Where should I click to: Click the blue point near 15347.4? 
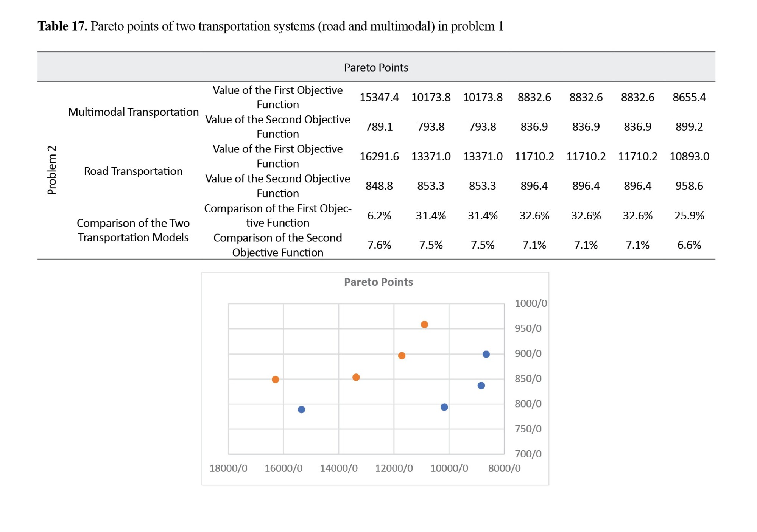(x=301, y=409)
